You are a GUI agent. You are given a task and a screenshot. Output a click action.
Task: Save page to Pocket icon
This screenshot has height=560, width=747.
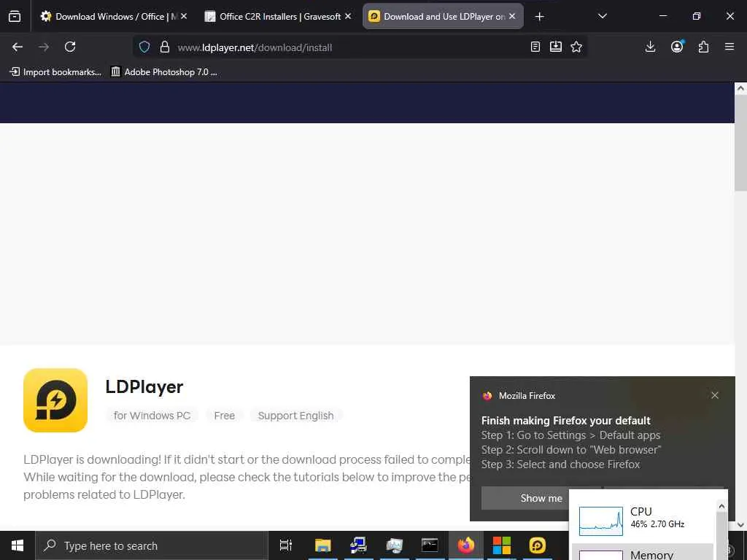point(556,47)
